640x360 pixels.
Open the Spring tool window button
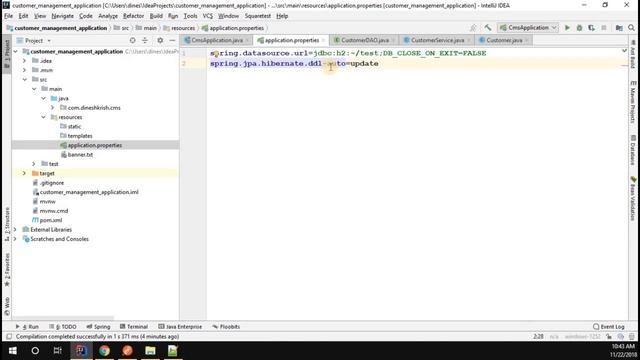pos(98,327)
